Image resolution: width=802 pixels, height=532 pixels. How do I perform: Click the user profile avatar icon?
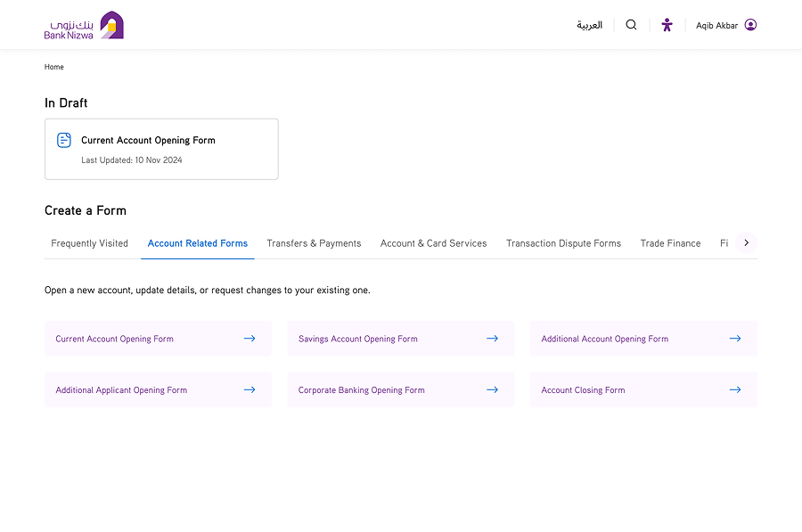[x=750, y=25]
